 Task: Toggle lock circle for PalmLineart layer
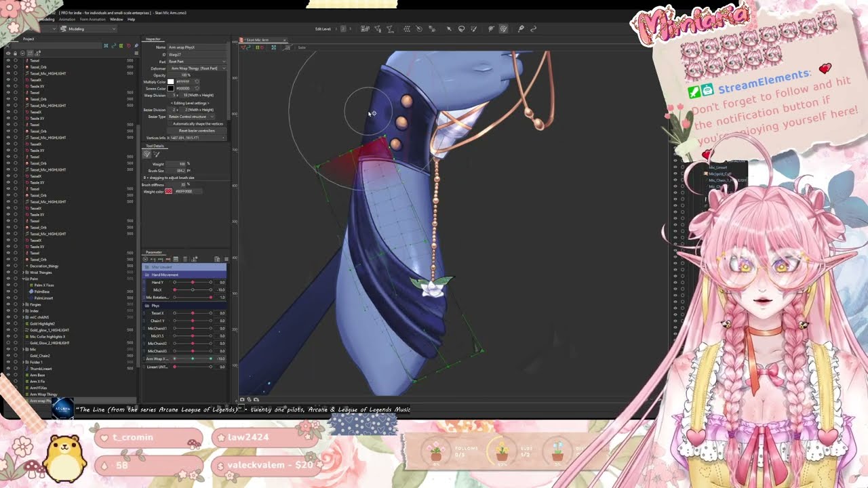[x=16, y=298]
